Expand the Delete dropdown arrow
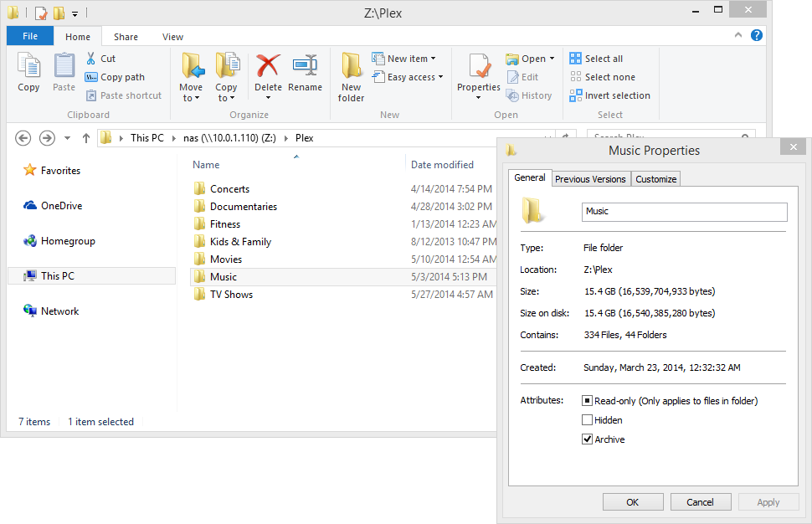812x524 pixels. (268, 98)
